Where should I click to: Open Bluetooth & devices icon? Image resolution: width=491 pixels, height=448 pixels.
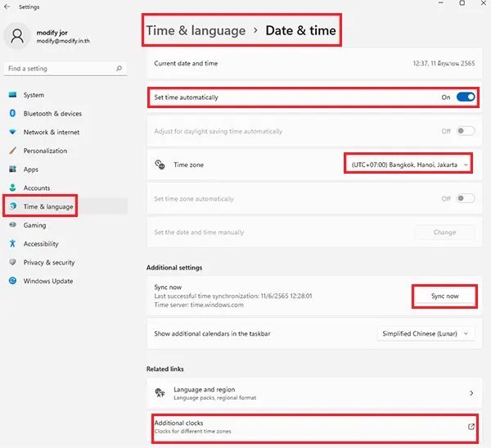[12, 114]
